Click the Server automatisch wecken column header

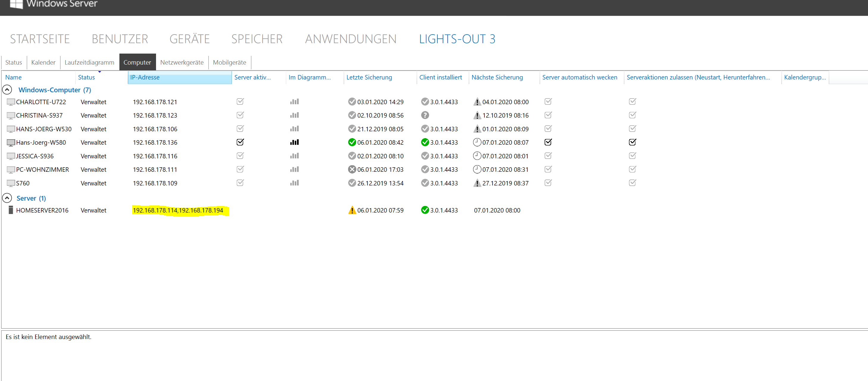point(582,77)
